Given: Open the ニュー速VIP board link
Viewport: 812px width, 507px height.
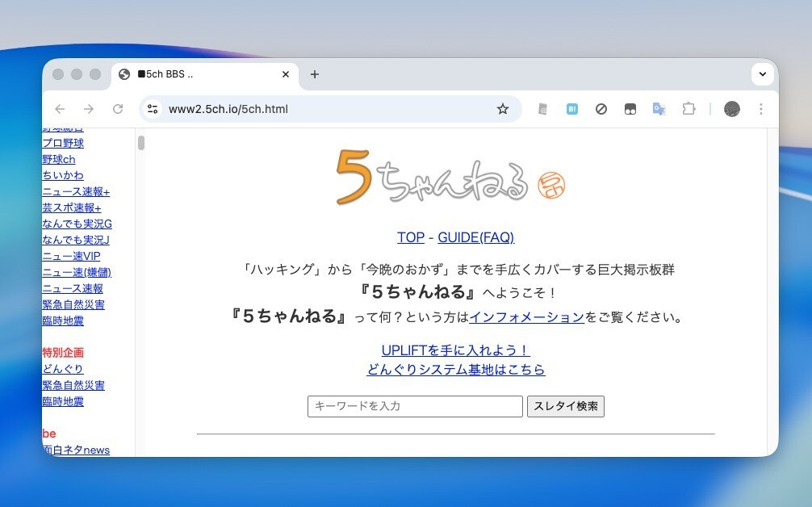Looking at the screenshot, I should point(71,256).
